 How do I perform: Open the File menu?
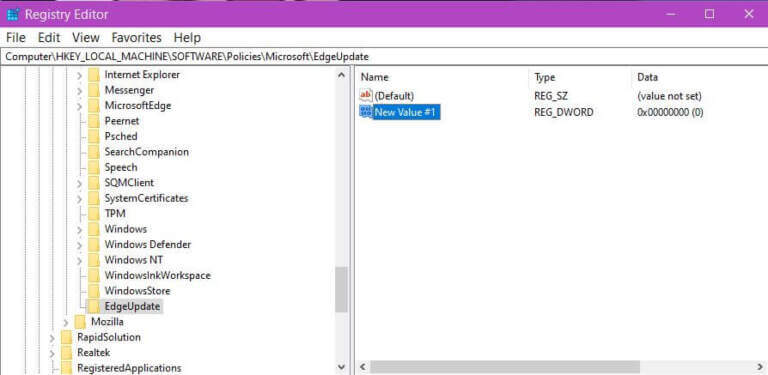pyautogui.click(x=16, y=38)
